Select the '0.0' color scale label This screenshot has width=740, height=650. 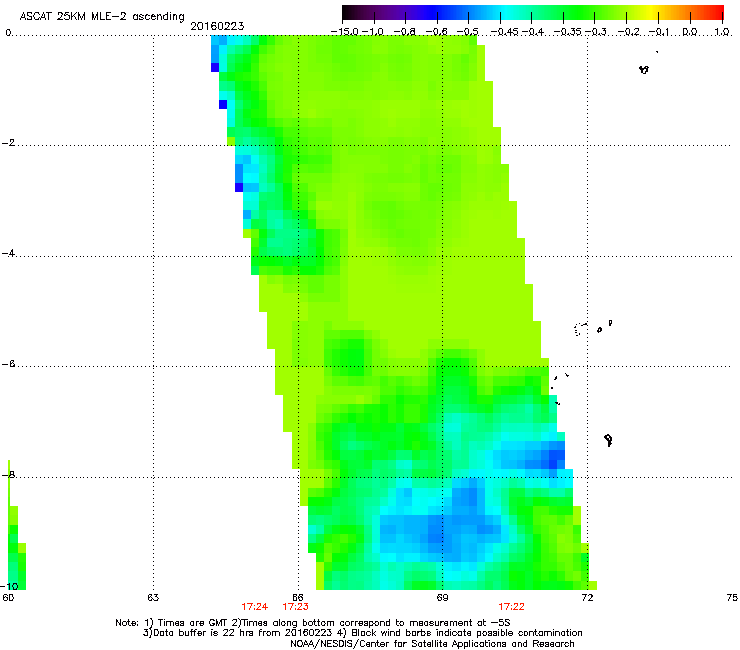(x=690, y=32)
